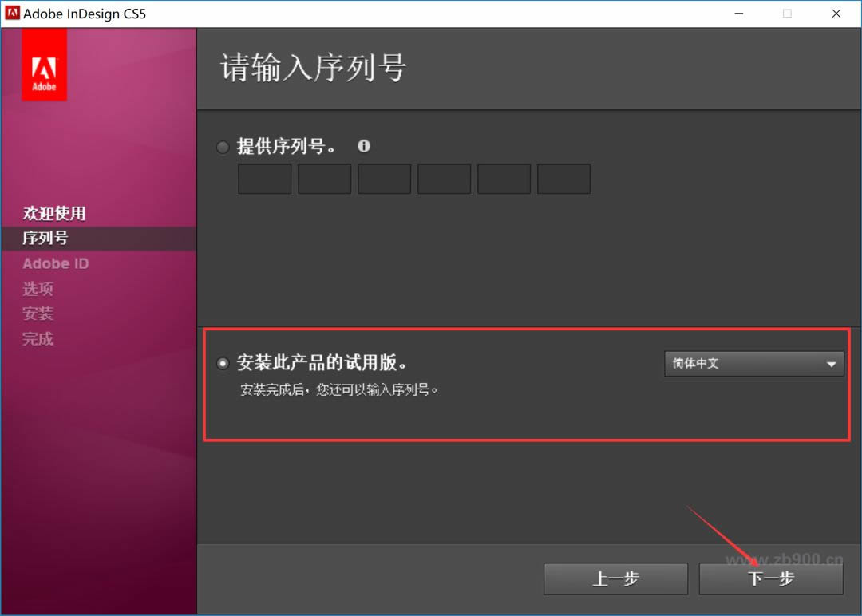Select the 选项 step in sidebar
The width and height of the screenshot is (862, 616).
[38, 289]
